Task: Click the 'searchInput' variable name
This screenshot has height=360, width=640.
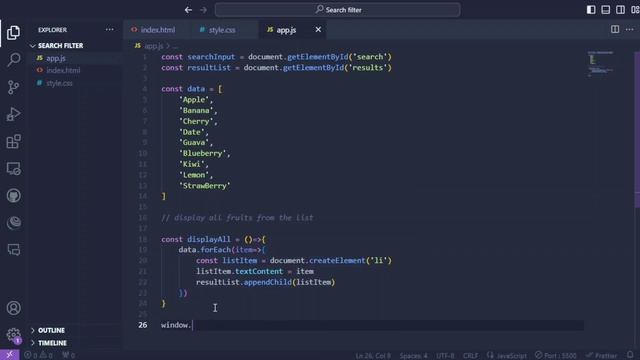Action: point(211,57)
